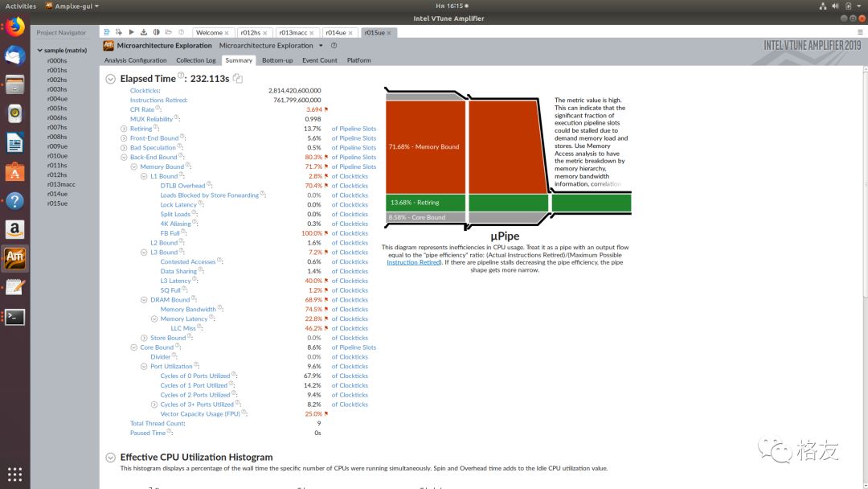Viewport: 868px width, 489px height.
Task: Close the r014ue tab
Action: (350, 33)
